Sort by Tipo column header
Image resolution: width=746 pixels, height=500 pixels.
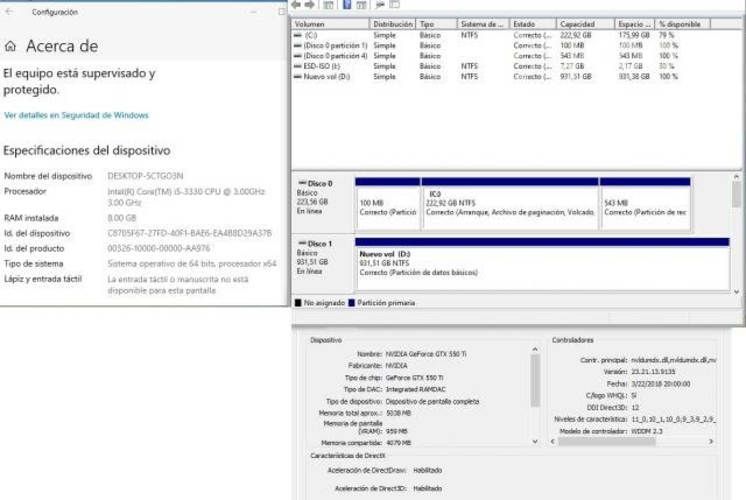(x=436, y=24)
